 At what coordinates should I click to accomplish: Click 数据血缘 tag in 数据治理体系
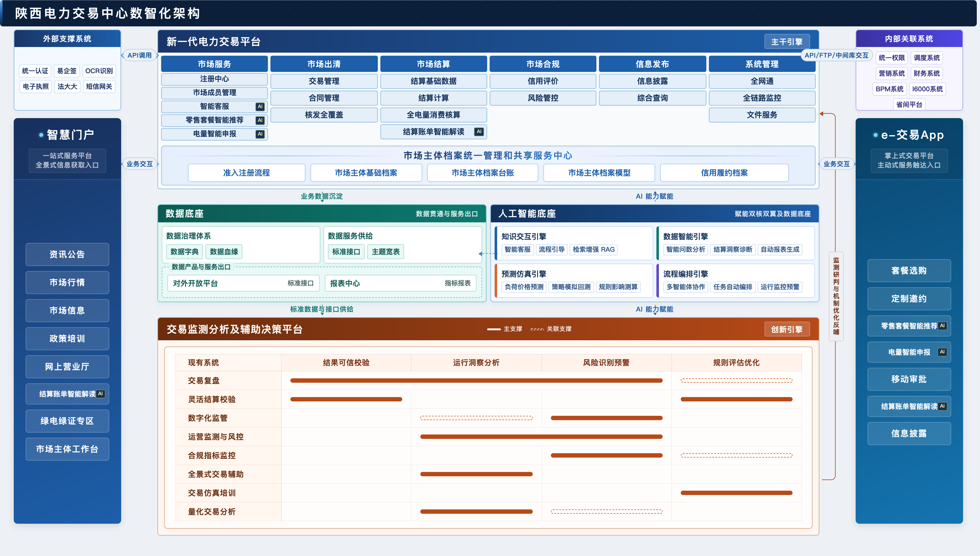[x=224, y=252]
